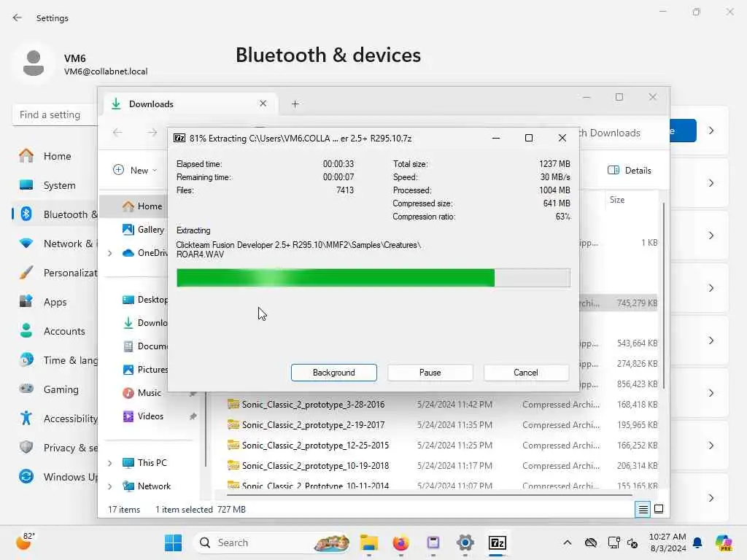Screen dimensions: 747x560
Task: Pause the extraction
Action: (x=430, y=373)
